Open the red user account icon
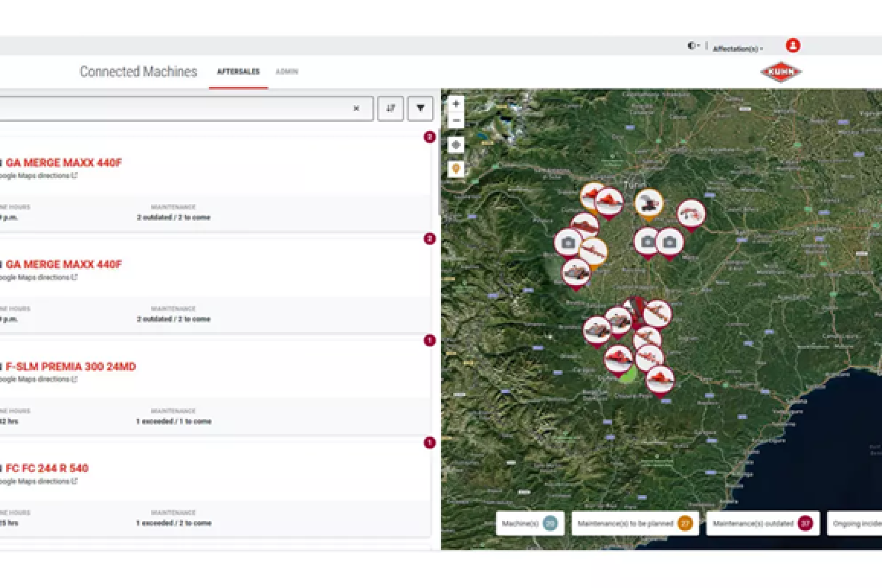The image size is (882, 588). (x=793, y=45)
